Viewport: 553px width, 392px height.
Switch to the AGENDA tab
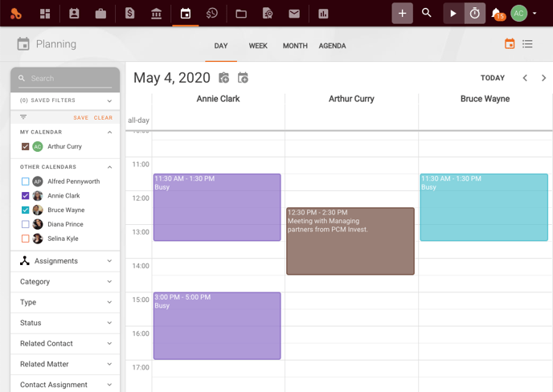332,46
